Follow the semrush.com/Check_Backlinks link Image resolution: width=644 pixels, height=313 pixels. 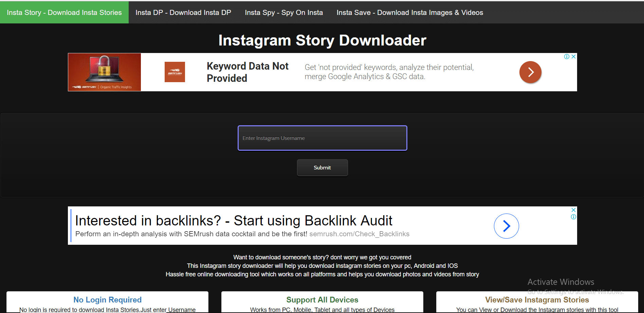[359, 234]
